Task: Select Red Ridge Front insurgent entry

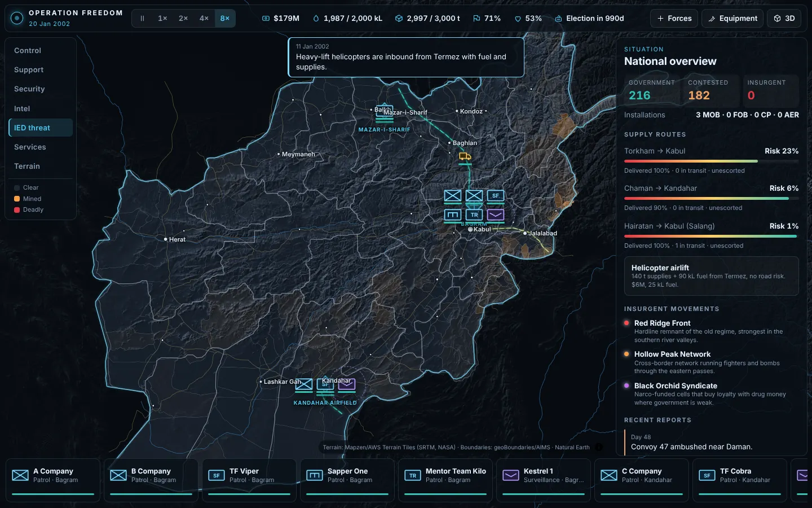Action: [x=711, y=331]
